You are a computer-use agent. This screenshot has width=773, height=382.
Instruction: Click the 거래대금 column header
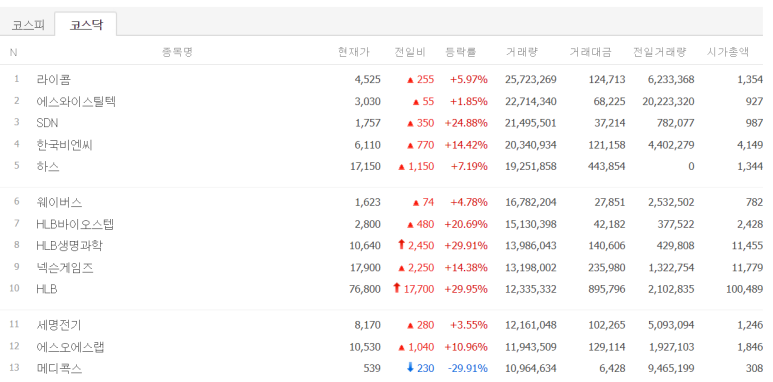click(x=590, y=52)
